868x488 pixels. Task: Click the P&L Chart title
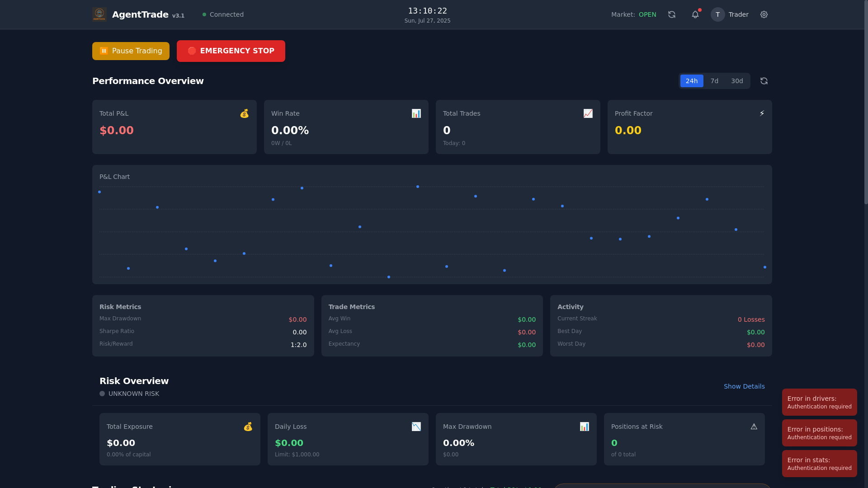pos(114,177)
